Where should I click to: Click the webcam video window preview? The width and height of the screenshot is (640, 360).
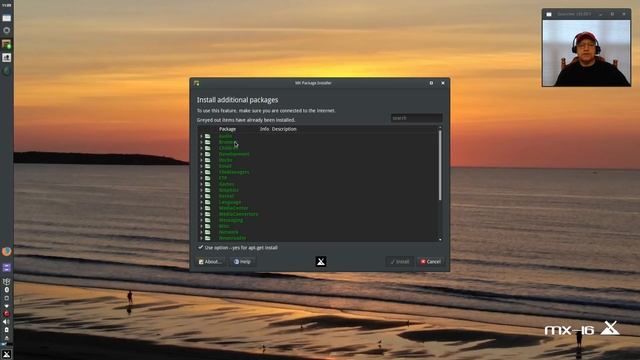pos(586,53)
